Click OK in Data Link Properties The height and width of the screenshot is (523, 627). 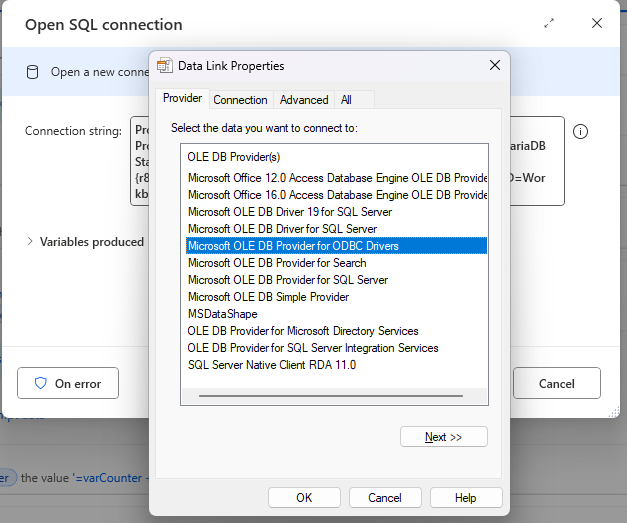coord(304,497)
